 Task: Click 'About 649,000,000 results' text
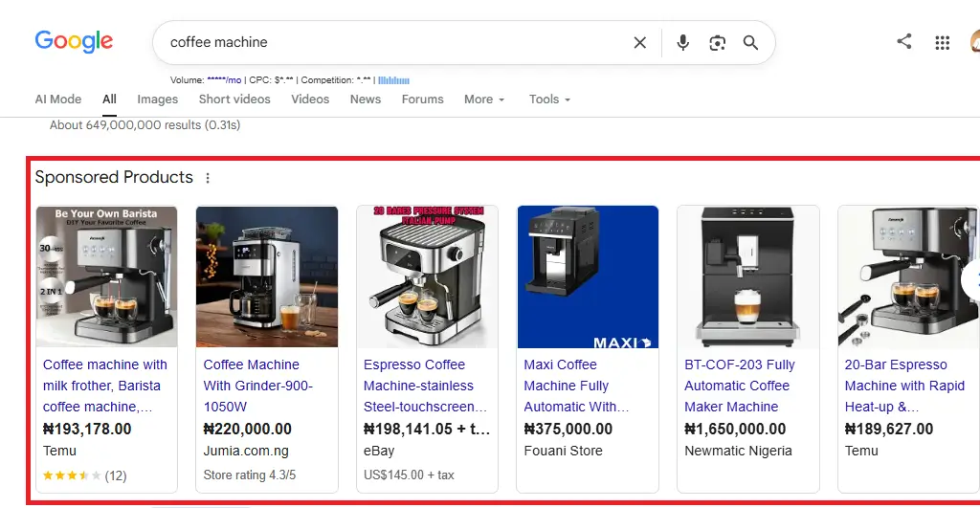145,125
